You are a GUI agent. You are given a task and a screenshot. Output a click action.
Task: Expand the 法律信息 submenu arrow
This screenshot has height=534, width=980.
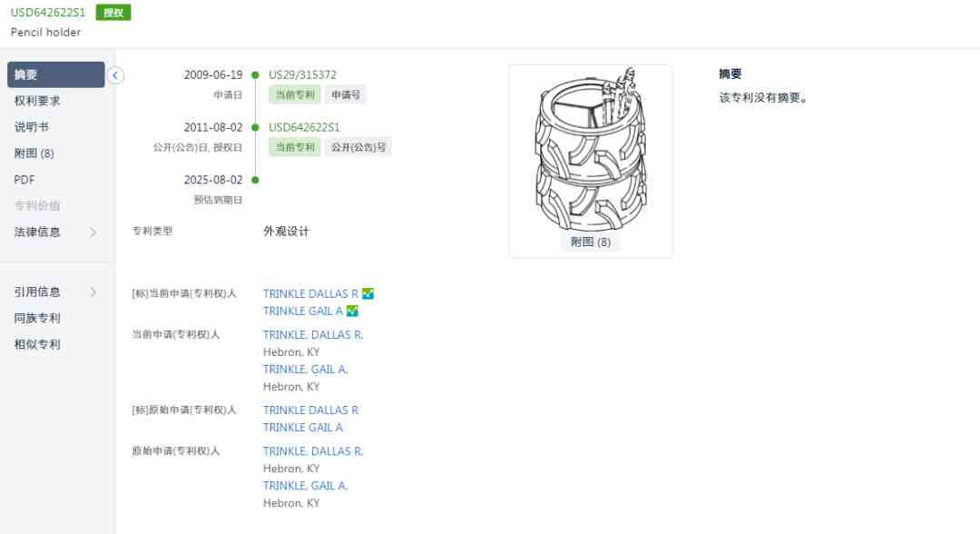click(x=93, y=232)
